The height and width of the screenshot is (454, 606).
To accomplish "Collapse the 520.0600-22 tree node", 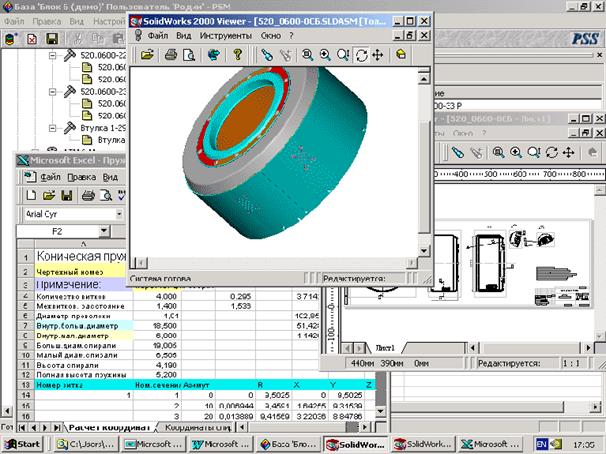I will point(52,56).
